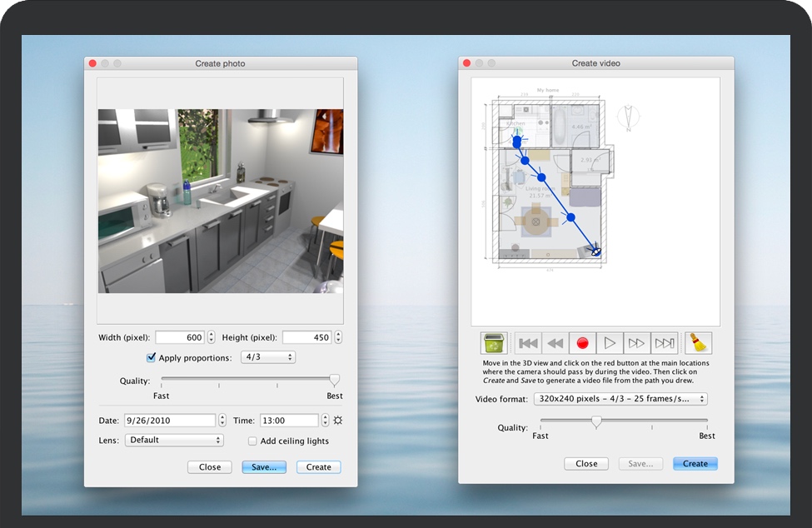Click the Create video Quality slider handle
Viewport: 812px width, 528px height.
[596, 422]
